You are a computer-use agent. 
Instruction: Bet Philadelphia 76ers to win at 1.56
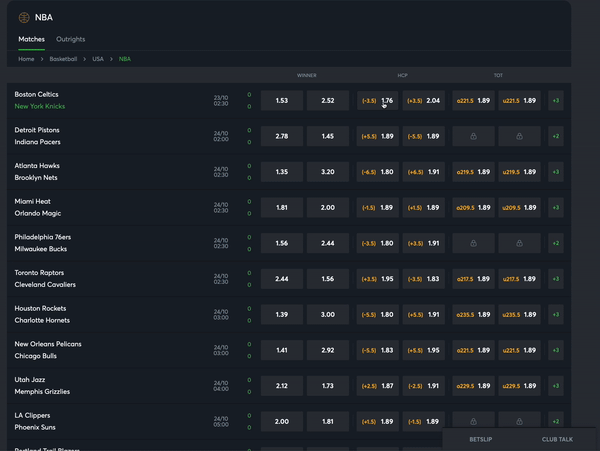tap(282, 243)
